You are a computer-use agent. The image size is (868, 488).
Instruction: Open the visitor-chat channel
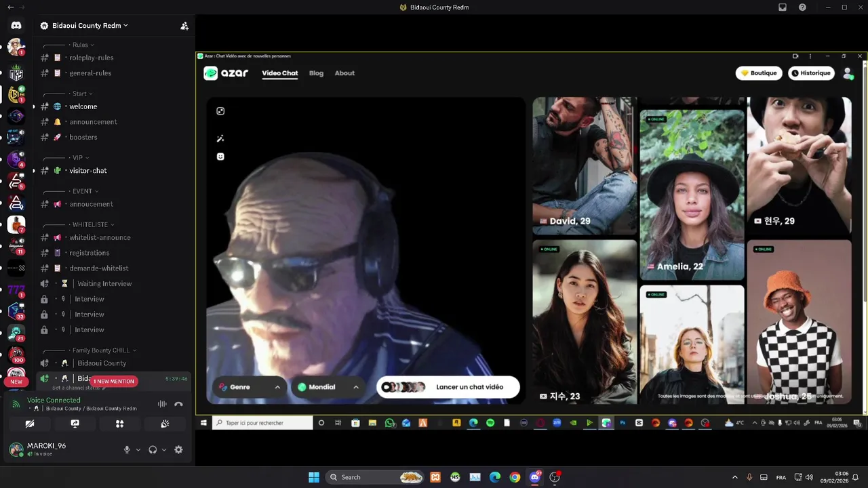tap(113, 171)
